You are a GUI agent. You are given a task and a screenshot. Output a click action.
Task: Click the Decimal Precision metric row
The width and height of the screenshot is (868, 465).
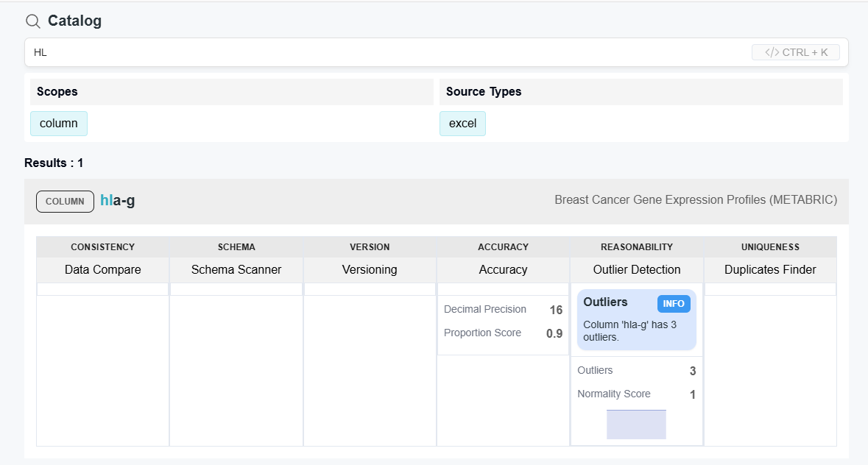coord(503,310)
